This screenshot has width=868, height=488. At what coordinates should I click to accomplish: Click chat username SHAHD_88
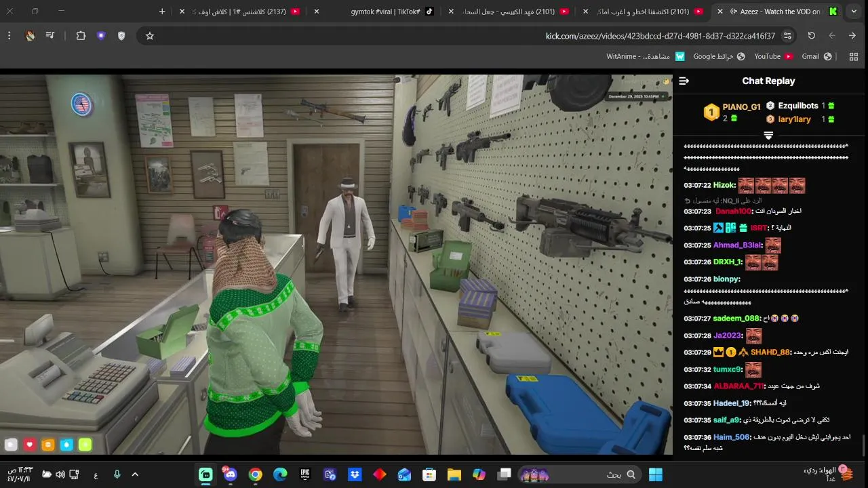coord(771,352)
